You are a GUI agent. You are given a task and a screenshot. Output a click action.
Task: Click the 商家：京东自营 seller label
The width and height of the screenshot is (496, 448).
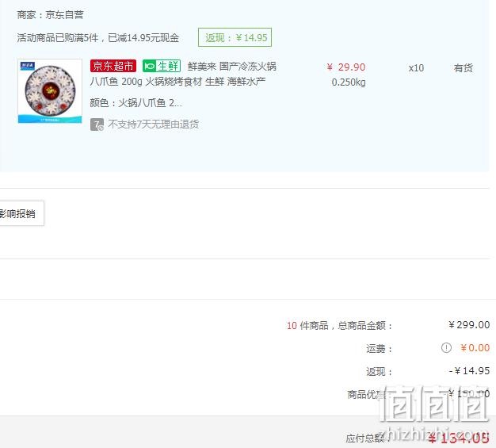click(50, 14)
